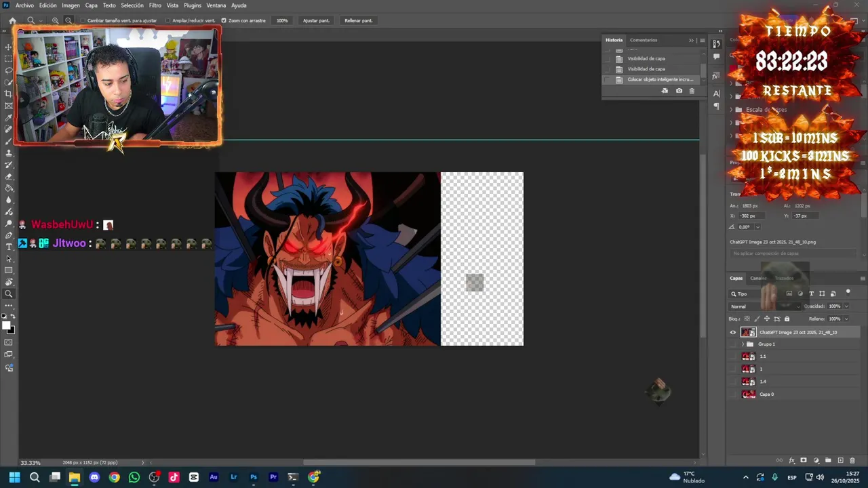The image size is (868, 488).
Task: Open the Ventana menu
Action: tap(216, 5)
